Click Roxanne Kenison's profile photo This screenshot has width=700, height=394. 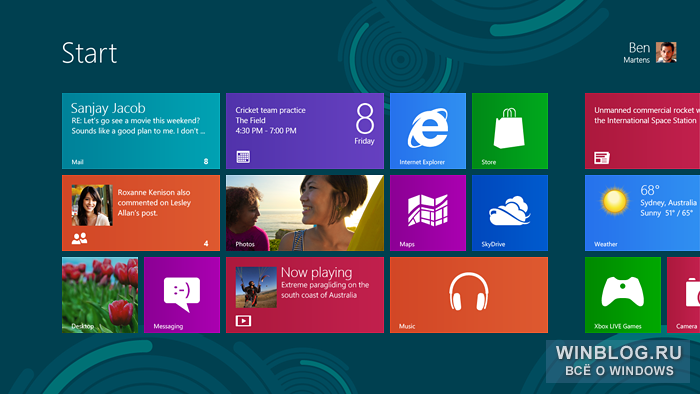tap(92, 205)
